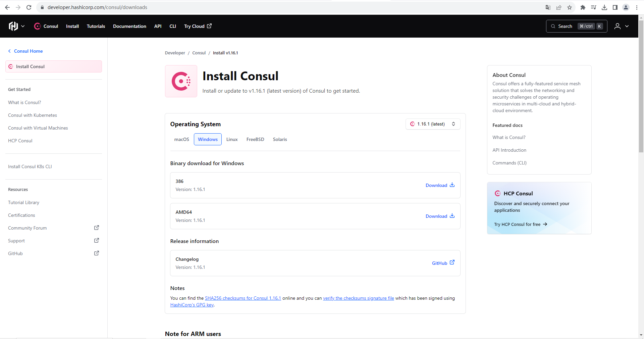Open verify the checksums signature file
The image size is (644, 339).
pyautogui.click(x=359, y=298)
